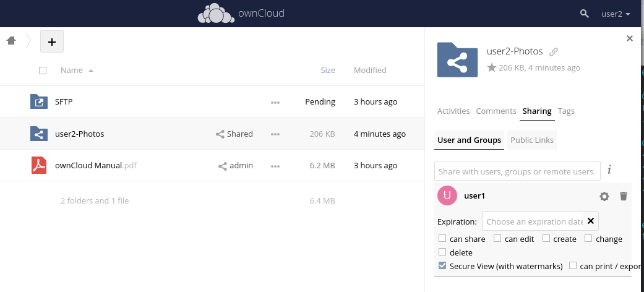644x292 pixels.
Task: Click the share with users input field
Action: (x=518, y=171)
